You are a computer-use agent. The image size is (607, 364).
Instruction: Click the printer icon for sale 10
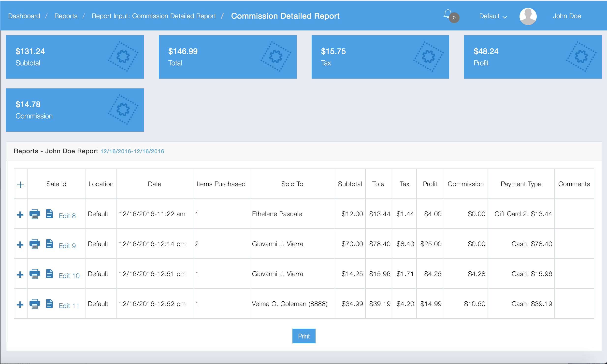35,274
